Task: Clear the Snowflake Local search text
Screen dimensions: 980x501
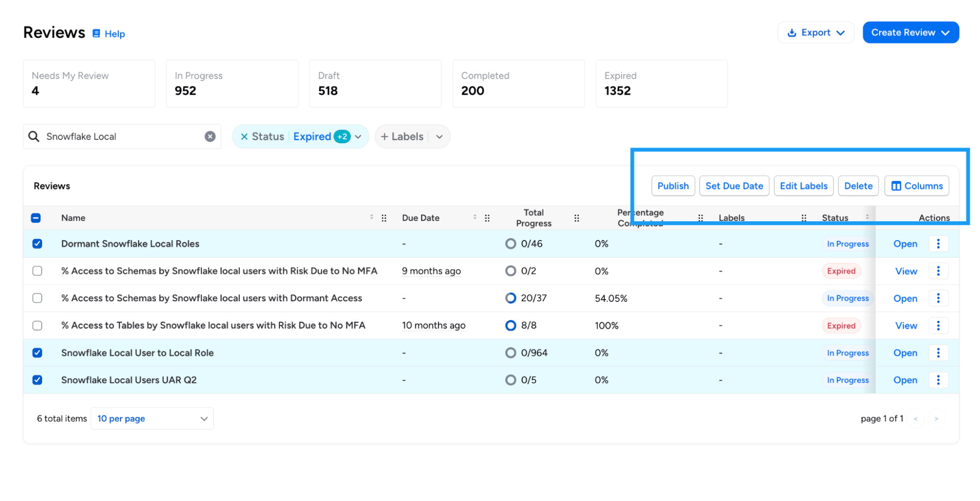Action: coord(210,136)
